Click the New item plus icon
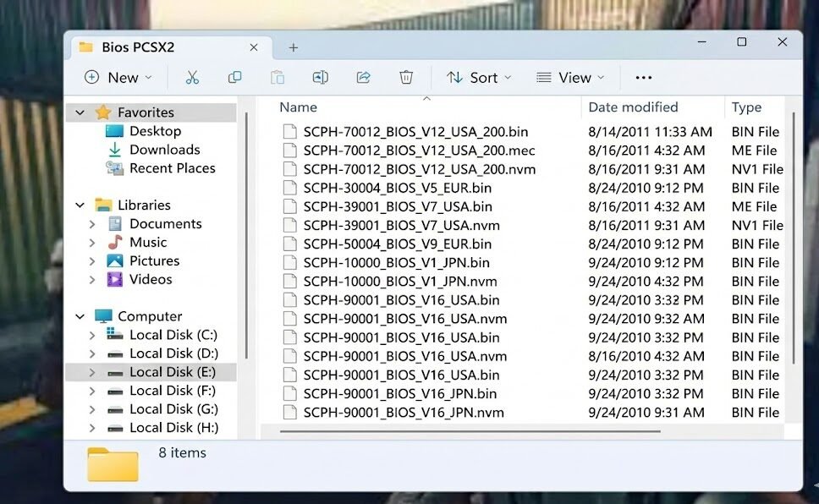 91,77
